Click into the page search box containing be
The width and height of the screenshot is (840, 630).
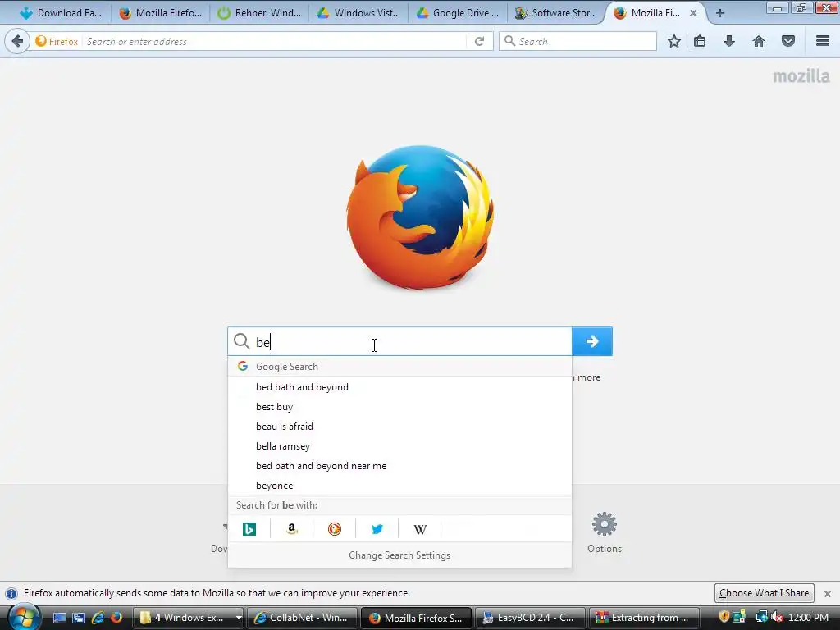click(x=399, y=341)
